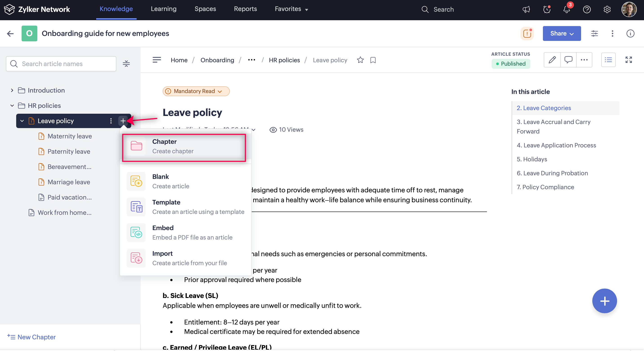Open the article comments icon
The width and height of the screenshot is (644, 351).
568,60
